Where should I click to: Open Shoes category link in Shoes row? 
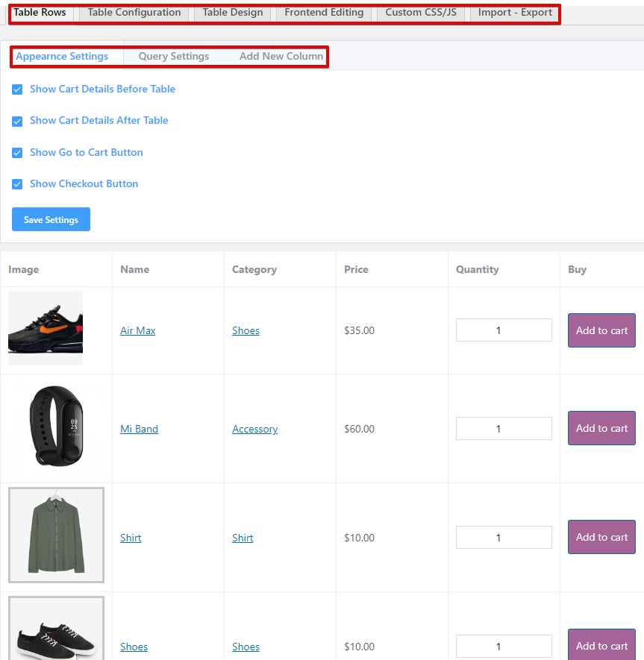[x=246, y=647]
